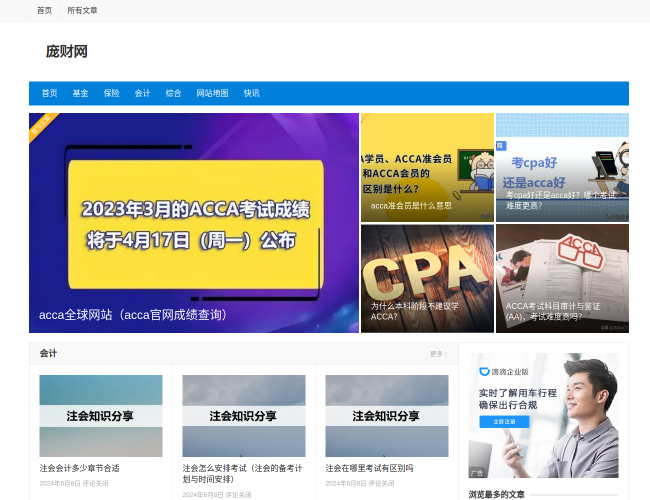Click the blue 立即注册 button in the ad
The image size is (650, 500).
(504, 422)
